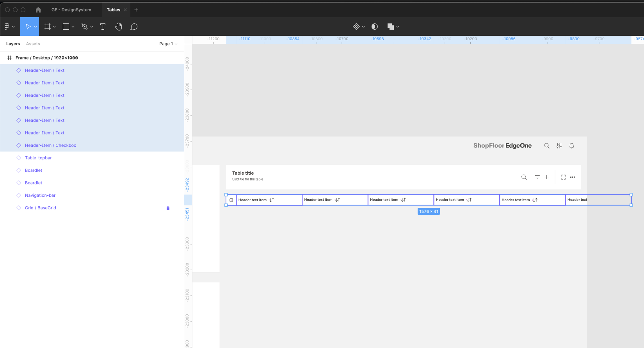
Task: Click the search icon in table topbar
Action: point(524,177)
